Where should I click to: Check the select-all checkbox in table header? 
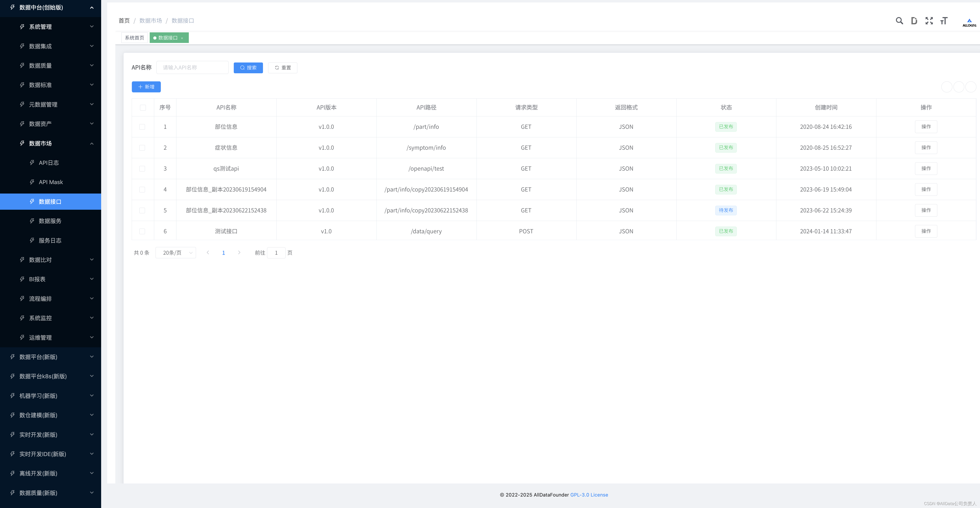pos(143,108)
